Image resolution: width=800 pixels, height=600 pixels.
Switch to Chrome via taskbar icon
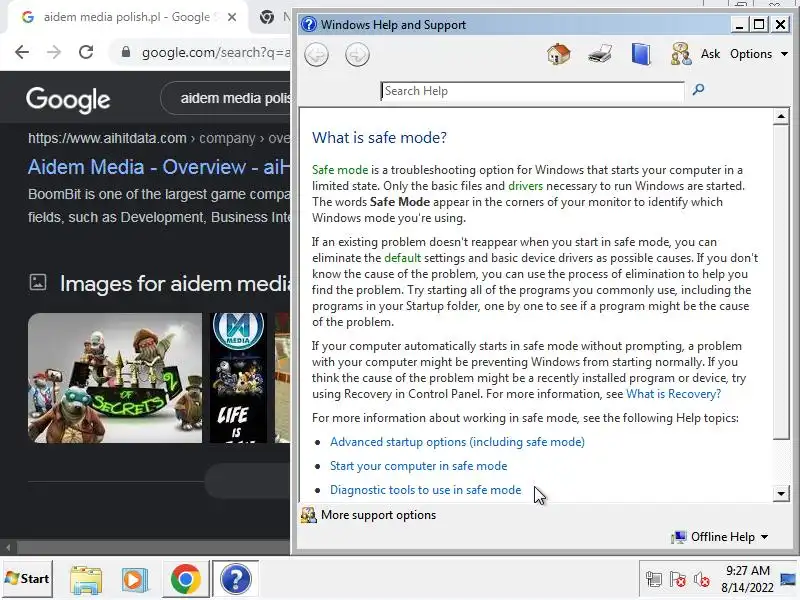pos(186,579)
